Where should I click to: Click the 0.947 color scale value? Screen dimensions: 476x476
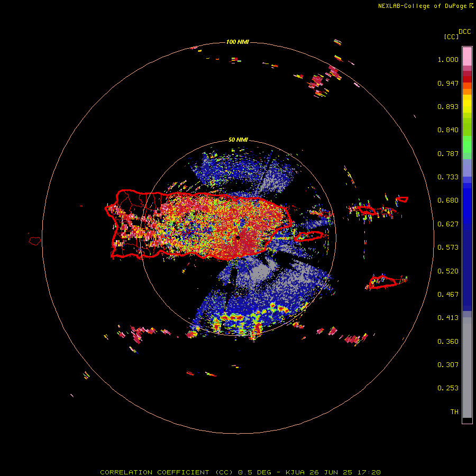click(x=448, y=83)
